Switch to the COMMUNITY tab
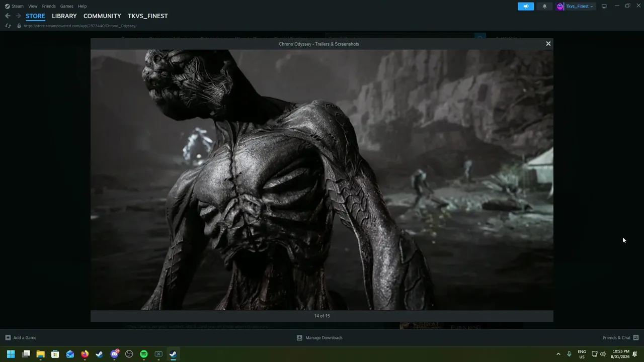The height and width of the screenshot is (362, 644). 102,16
